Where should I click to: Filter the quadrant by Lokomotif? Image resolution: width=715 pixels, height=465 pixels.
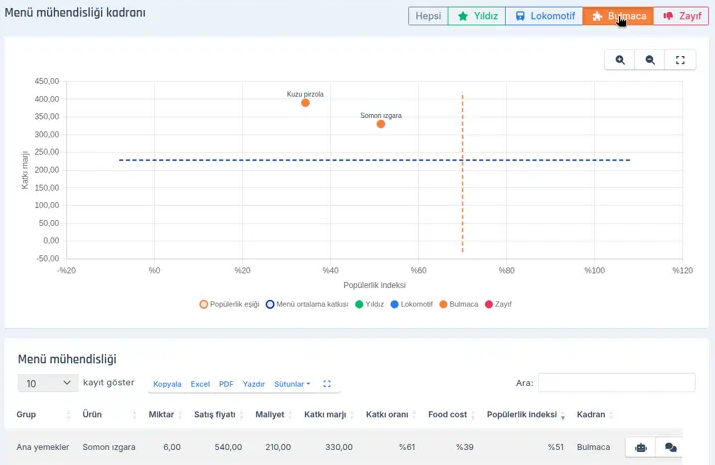pyautogui.click(x=544, y=16)
